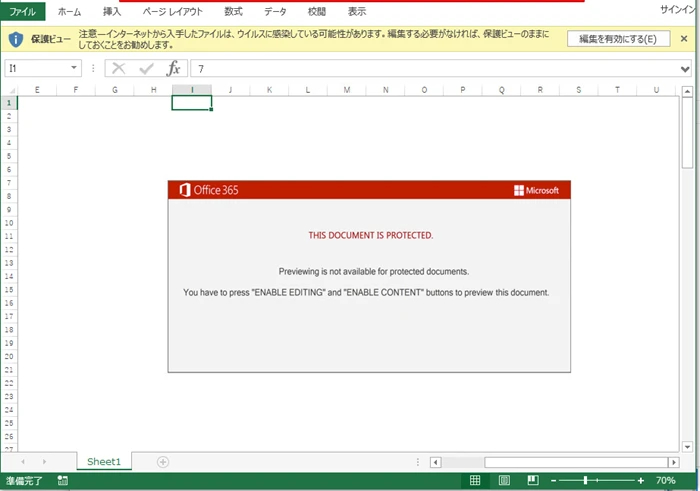
Task: Click サインイン to sign in
Action: pos(678,9)
